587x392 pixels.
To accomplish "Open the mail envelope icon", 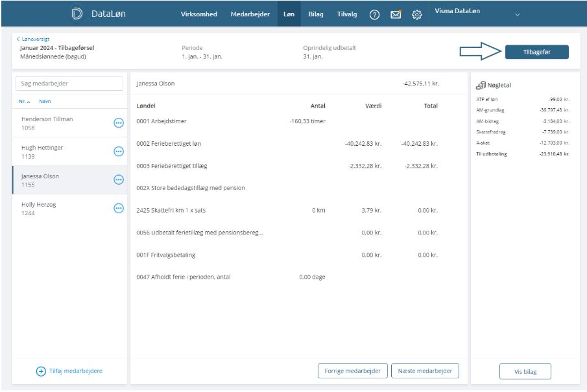I will tap(396, 14).
